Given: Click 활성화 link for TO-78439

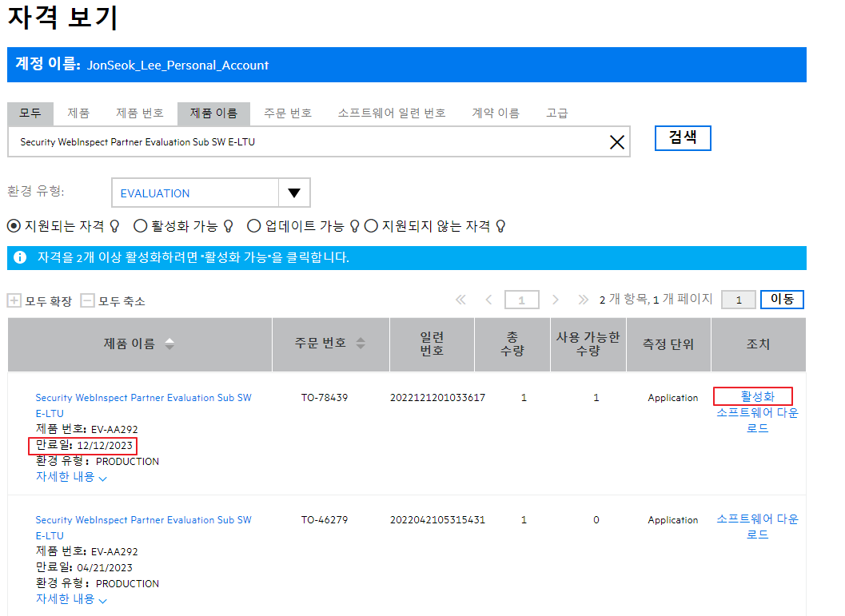Looking at the screenshot, I should (x=757, y=397).
